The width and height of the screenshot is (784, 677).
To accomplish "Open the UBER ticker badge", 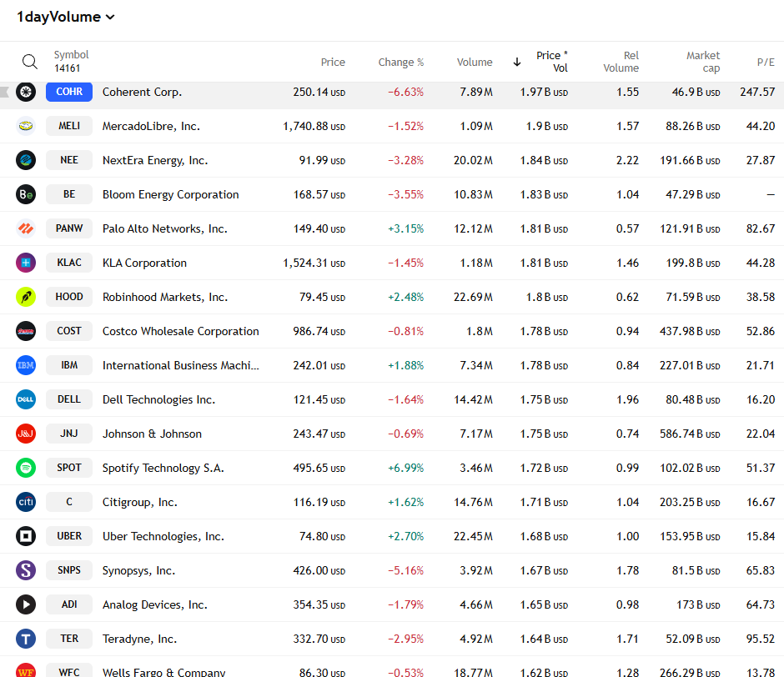I will click(x=69, y=536).
